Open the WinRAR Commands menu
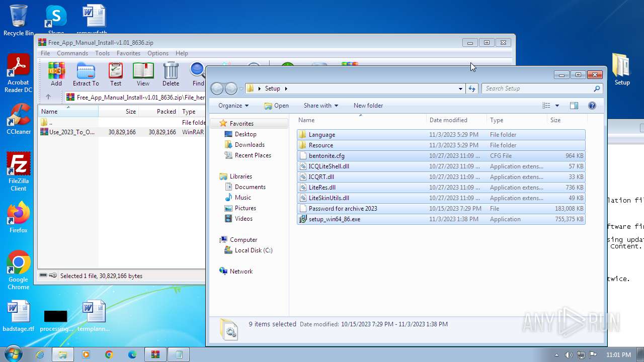 point(72,53)
